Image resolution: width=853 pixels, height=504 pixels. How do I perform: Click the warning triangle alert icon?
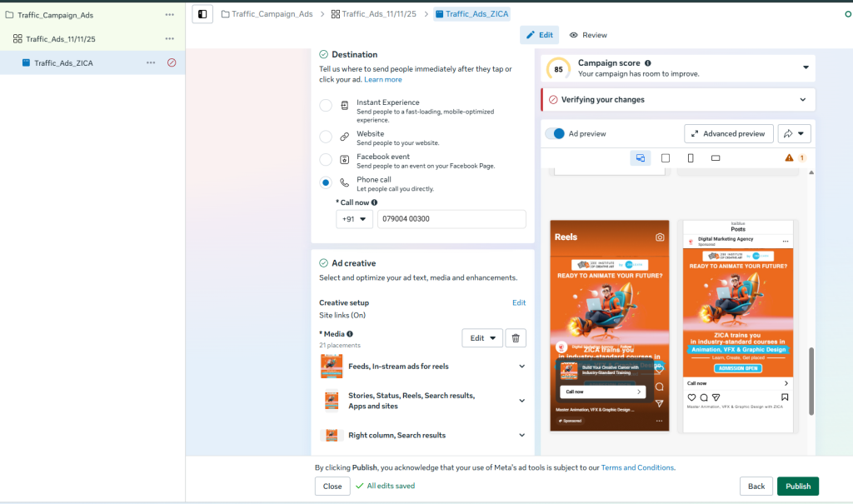pyautogui.click(x=789, y=157)
